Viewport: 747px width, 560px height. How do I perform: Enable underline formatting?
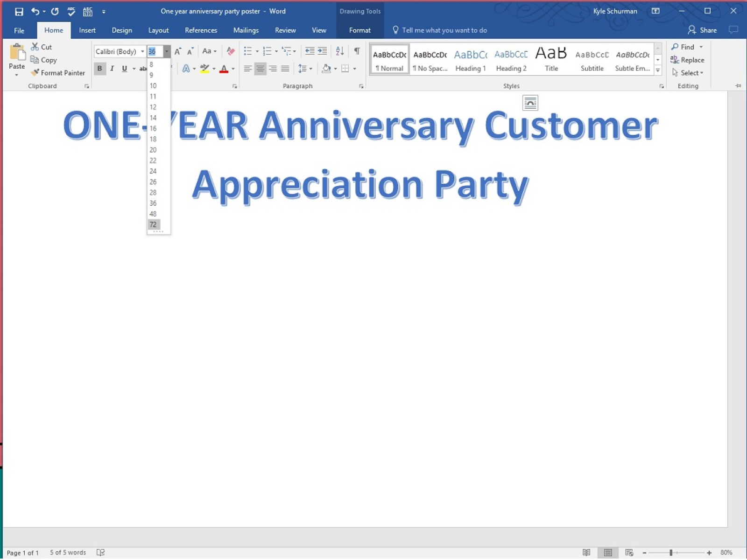(124, 69)
